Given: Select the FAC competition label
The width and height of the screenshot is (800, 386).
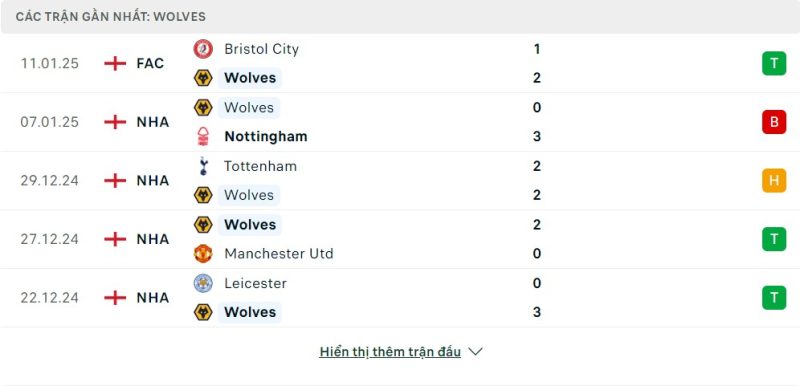Looking at the screenshot, I should [150, 64].
